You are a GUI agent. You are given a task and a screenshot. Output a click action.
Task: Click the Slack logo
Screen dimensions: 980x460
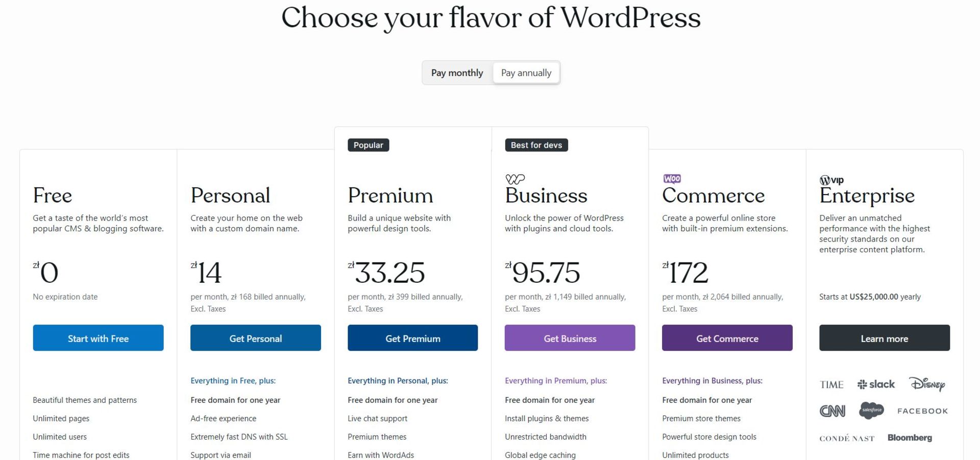tap(876, 384)
